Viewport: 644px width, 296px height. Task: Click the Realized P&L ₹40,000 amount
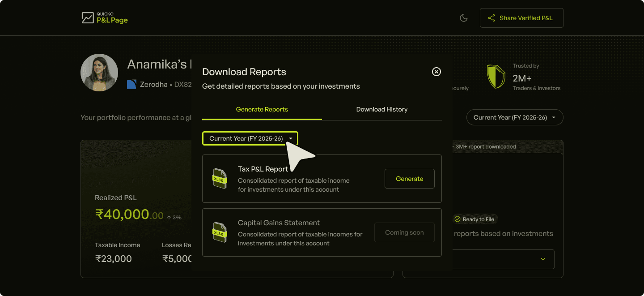[129, 214]
